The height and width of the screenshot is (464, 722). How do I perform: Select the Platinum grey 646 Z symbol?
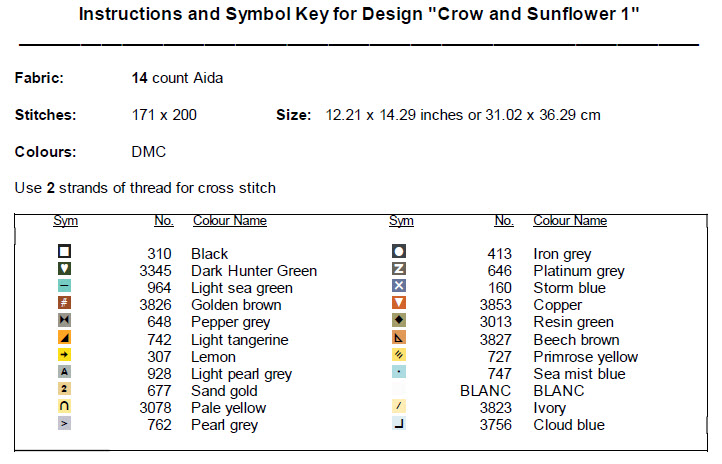pyautogui.click(x=399, y=270)
